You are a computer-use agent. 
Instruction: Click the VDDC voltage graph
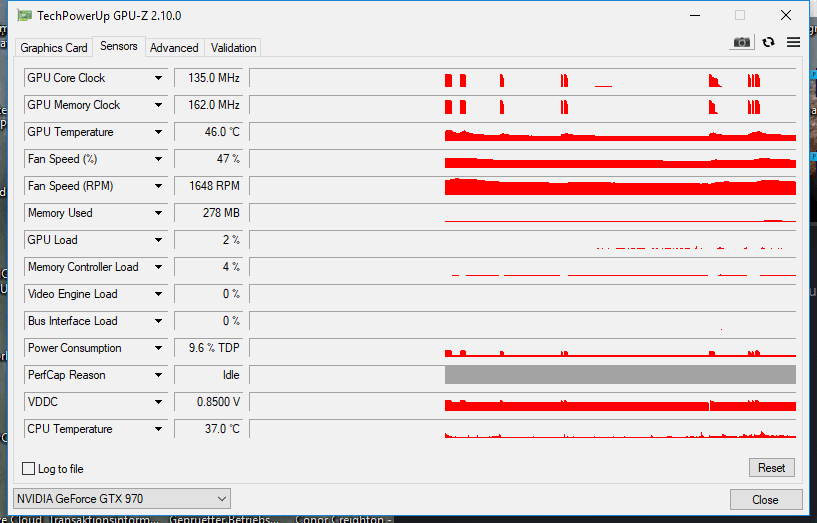coord(523,402)
